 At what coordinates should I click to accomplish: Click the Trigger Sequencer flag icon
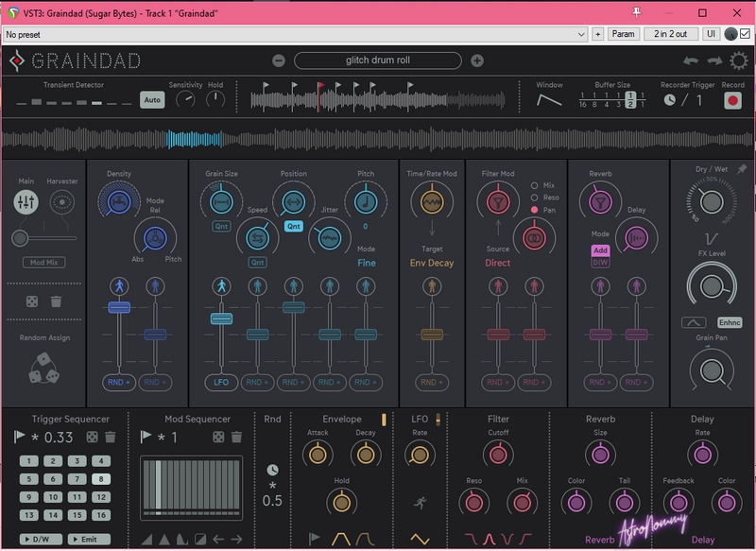(x=19, y=437)
